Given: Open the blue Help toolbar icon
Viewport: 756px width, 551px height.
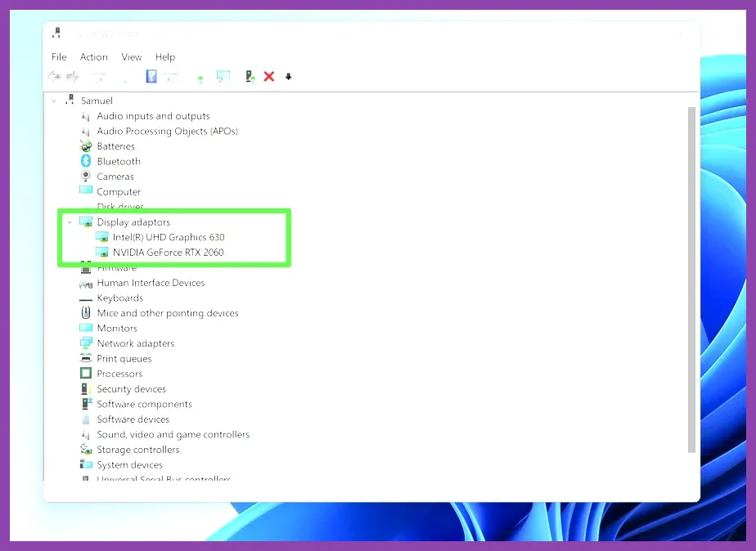Looking at the screenshot, I should coord(151,76).
